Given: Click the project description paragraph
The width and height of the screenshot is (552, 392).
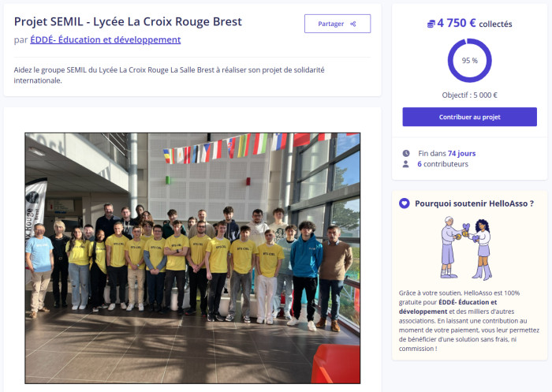Looking at the screenshot, I should tap(169, 75).
